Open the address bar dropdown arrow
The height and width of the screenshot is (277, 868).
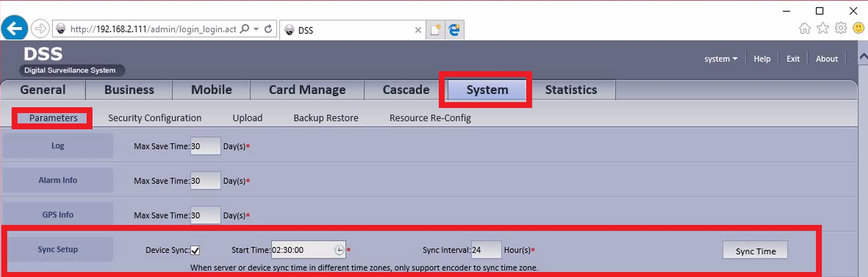point(256,29)
